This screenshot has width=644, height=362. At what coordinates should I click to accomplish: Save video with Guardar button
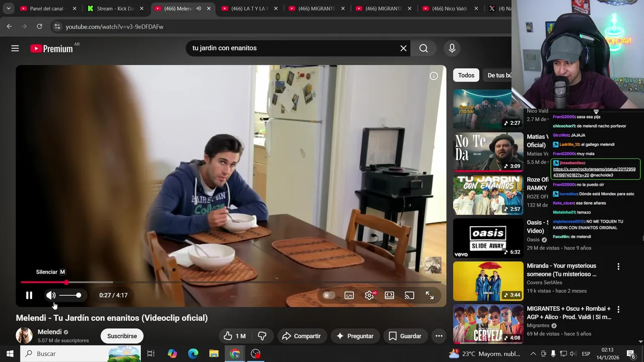point(405,336)
